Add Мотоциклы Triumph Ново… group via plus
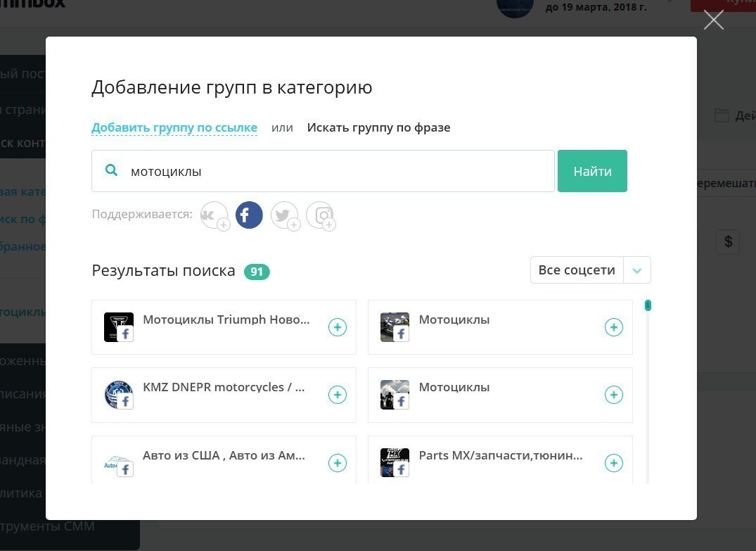Image resolution: width=756 pixels, height=551 pixels. [x=338, y=327]
